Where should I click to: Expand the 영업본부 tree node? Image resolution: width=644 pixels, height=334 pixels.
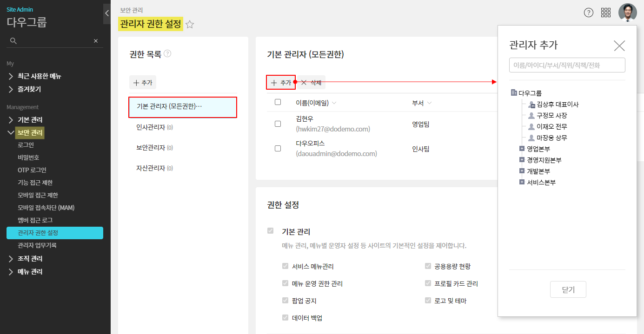coord(522,149)
